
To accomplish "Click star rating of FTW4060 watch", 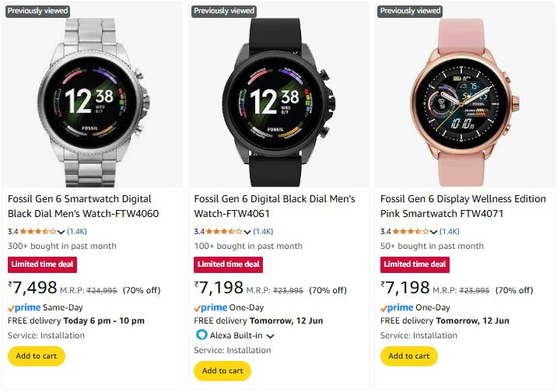I will (x=38, y=231).
